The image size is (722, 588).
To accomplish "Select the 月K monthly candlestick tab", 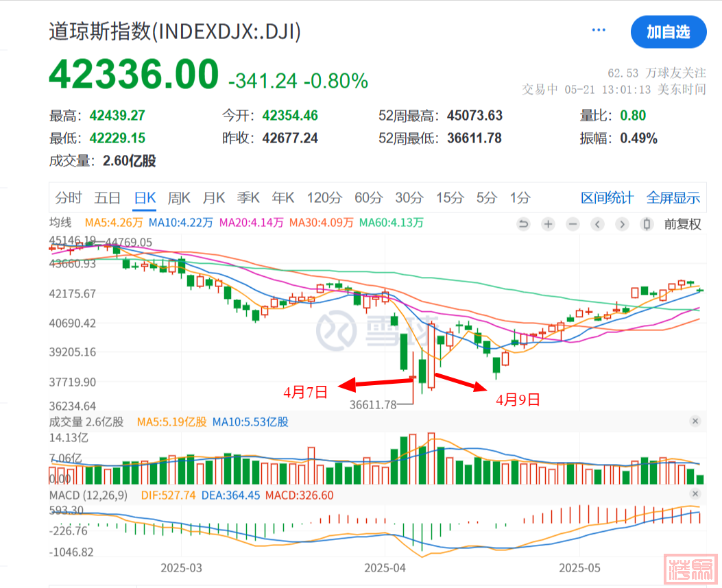I will pyautogui.click(x=214, y=198).
